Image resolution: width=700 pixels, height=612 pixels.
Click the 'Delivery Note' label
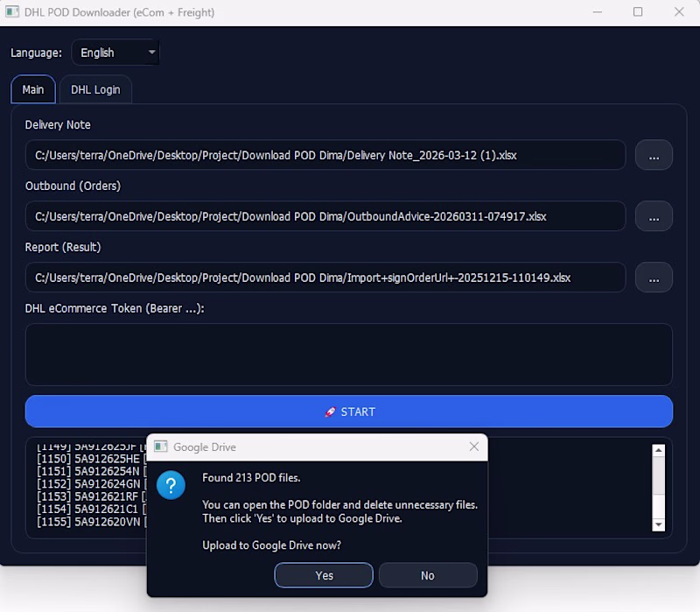pyautogui.click(x=58, y=124)
